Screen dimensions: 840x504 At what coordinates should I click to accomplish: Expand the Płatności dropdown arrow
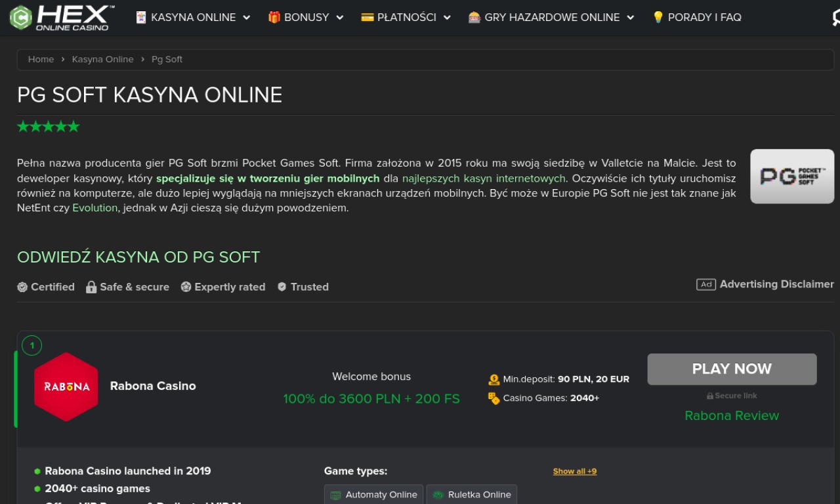click(447, 18)
